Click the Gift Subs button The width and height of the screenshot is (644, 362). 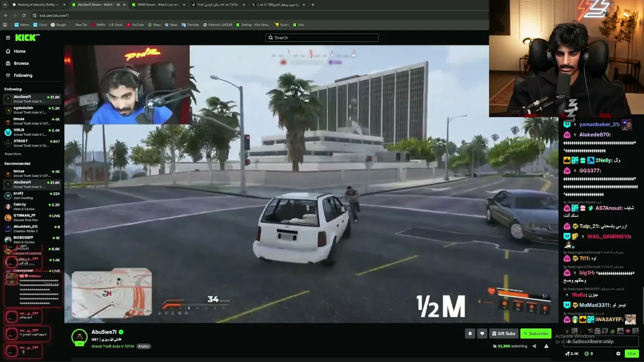(x=504, y=333)
